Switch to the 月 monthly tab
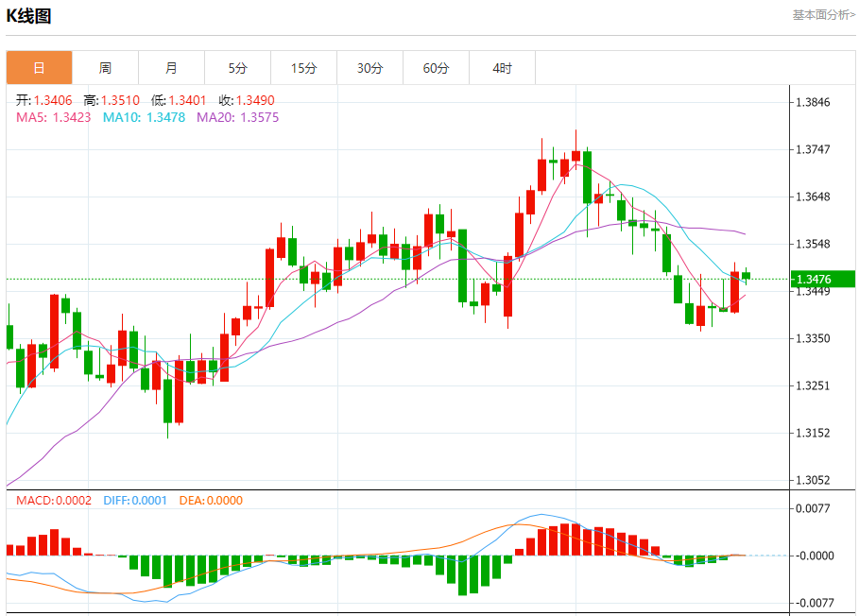The image size is (859, 616). click(x=171, y=68)
